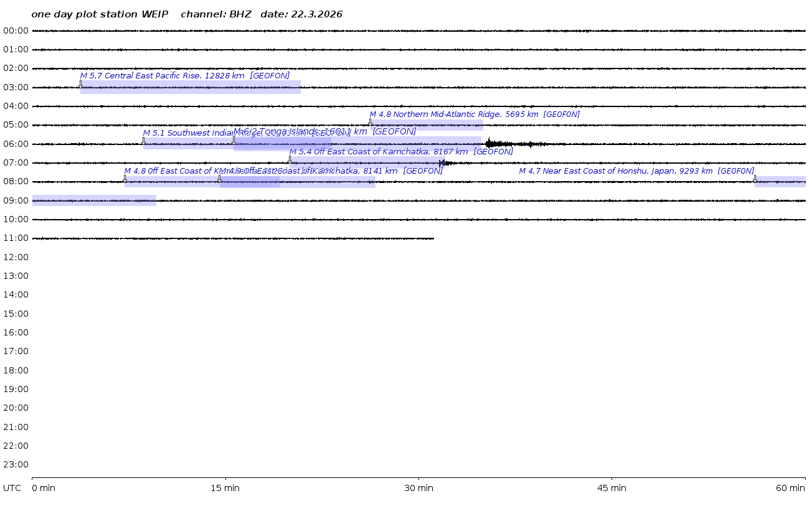Click the M 5,4 Kamchatka event marker flag
Screen dimensions: 812x506
pos(290,159)
